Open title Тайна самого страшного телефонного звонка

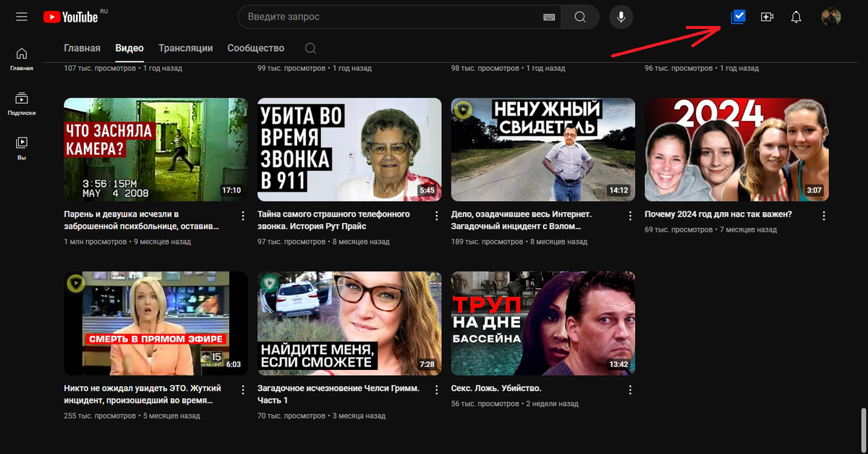coord(334,220)
